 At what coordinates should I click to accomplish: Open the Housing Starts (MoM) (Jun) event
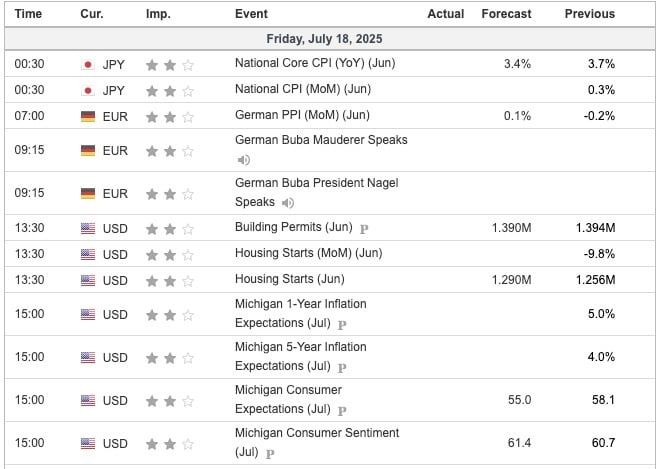pos(308,253)
